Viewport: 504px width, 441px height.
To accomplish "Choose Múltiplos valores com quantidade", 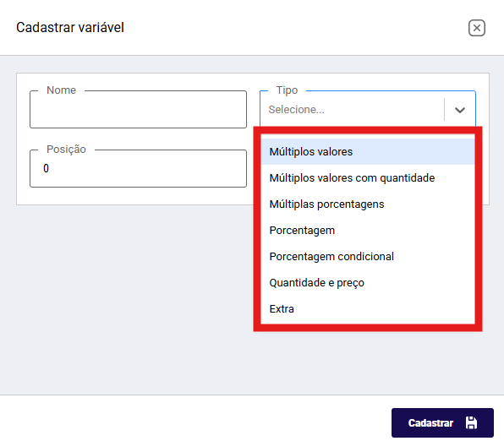I will click(368, 178).
